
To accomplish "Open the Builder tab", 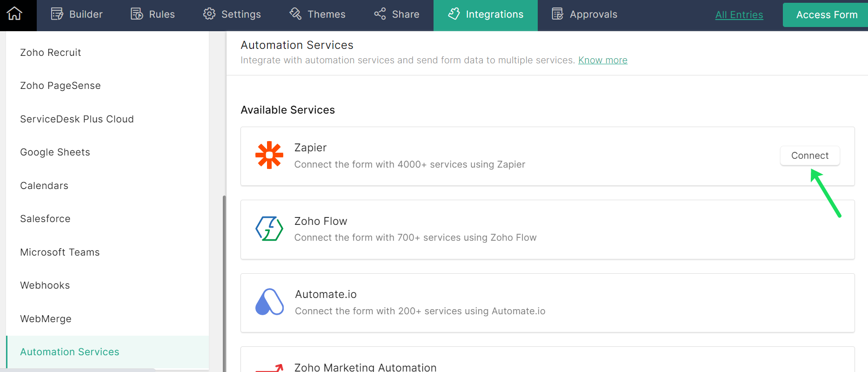I will tap(77, 14).
